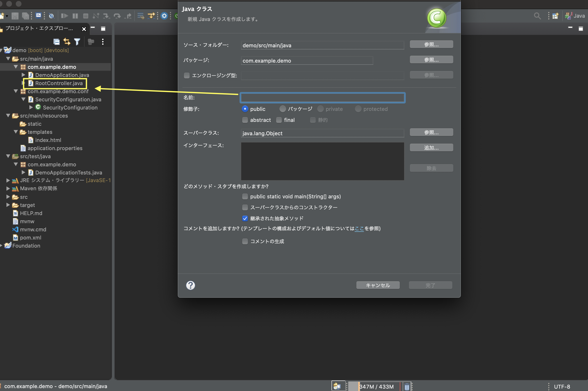
Task: Click the Step Return icon
Action: coord(128,16)
